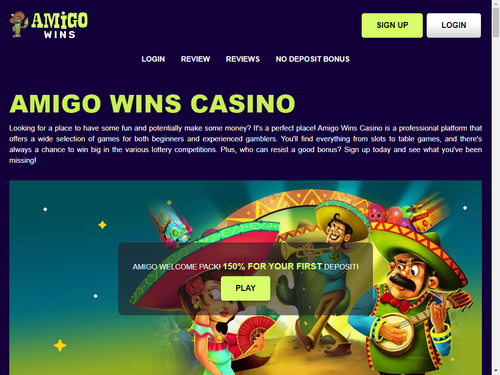Click the scrollbar up arrow
Viewport: 500px width, 375px height.
tap(496, 3)
